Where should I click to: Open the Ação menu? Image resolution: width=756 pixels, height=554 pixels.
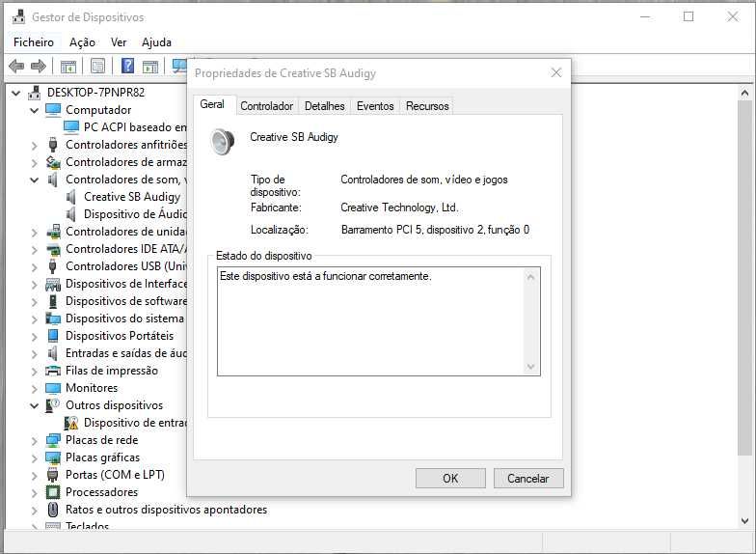point(83,42)
